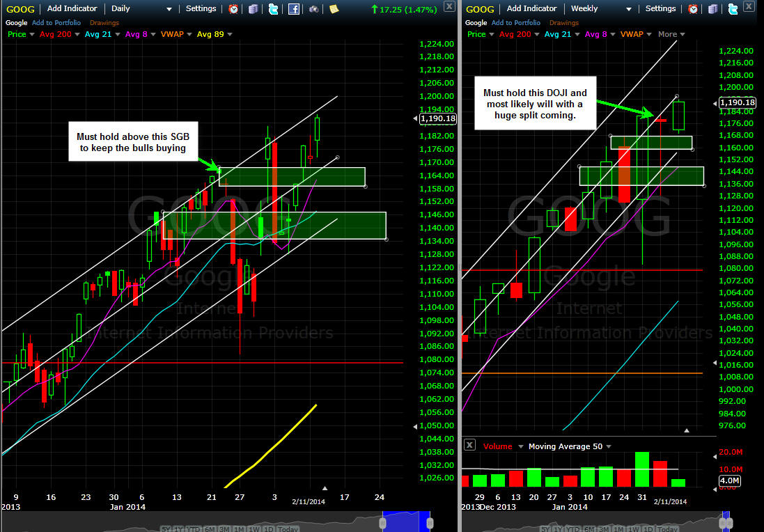Screen dimensions: 764x532
Task: Click the GOOG ticker symbol in Daily chart
Action: point(20,9)
